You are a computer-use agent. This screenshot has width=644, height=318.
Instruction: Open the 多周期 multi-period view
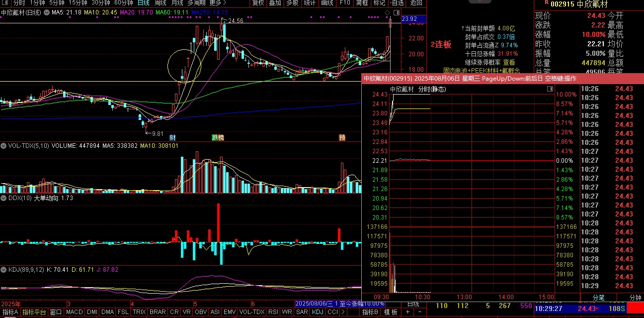[x=196, y=2]
